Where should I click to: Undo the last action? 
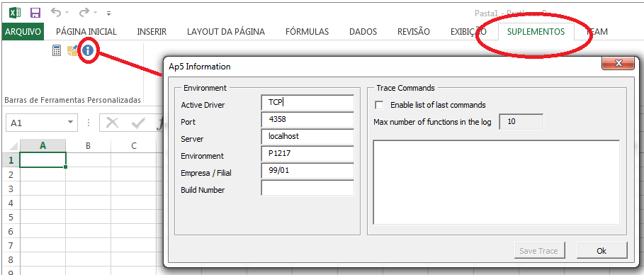point(56,13)
